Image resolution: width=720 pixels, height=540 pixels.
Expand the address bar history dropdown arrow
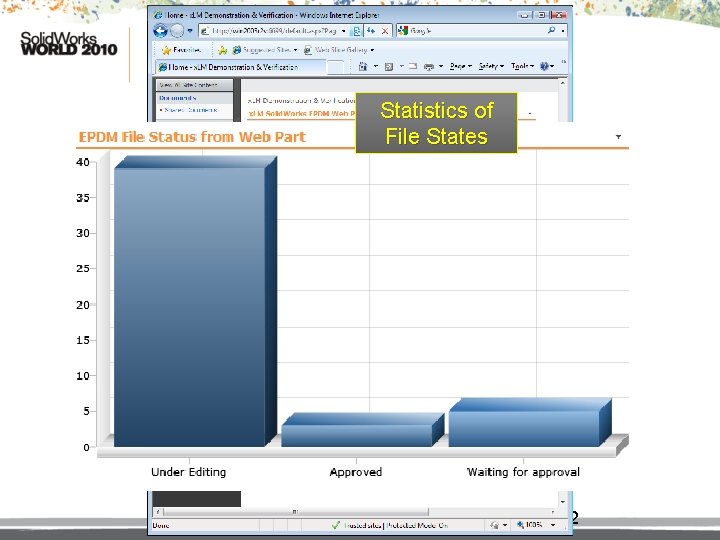tap(343, 31)
